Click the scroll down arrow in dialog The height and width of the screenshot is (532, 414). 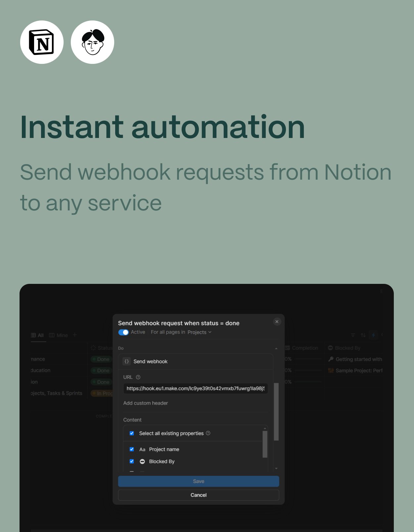(x=276, y=469)
